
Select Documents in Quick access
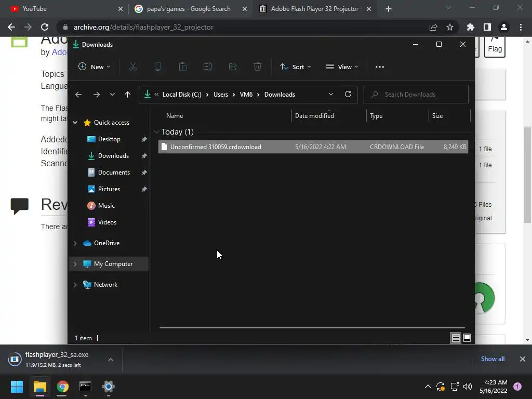point(114,172)
